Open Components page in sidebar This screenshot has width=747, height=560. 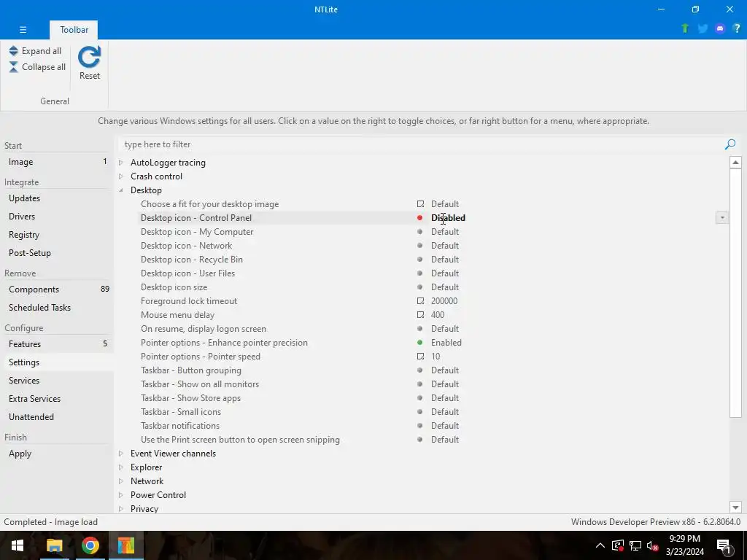click(x=57, y=289)
